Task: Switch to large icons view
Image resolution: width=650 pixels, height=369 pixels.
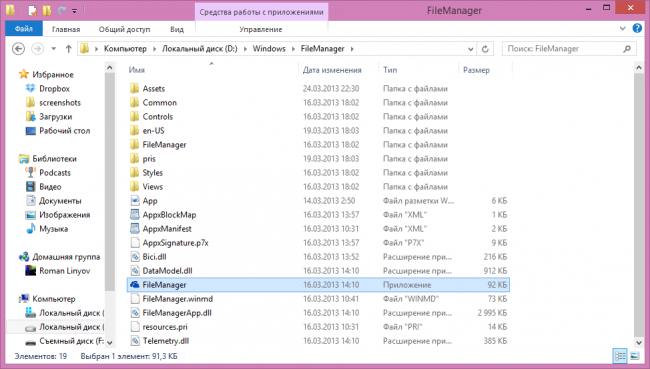Action: click(x=635, y=356)
